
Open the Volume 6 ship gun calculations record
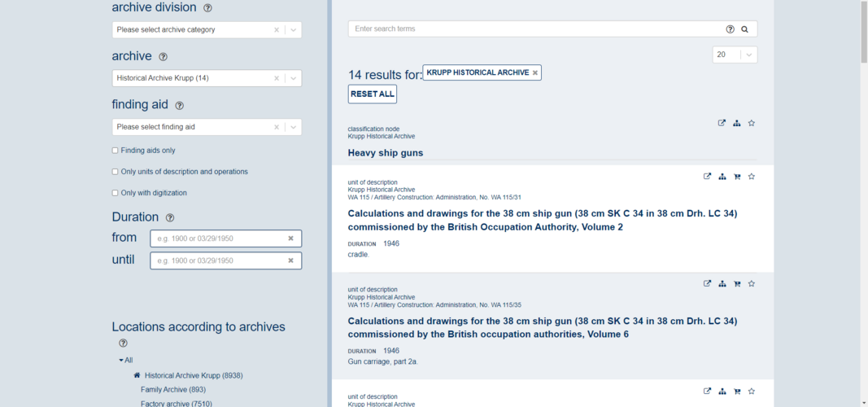543,328
